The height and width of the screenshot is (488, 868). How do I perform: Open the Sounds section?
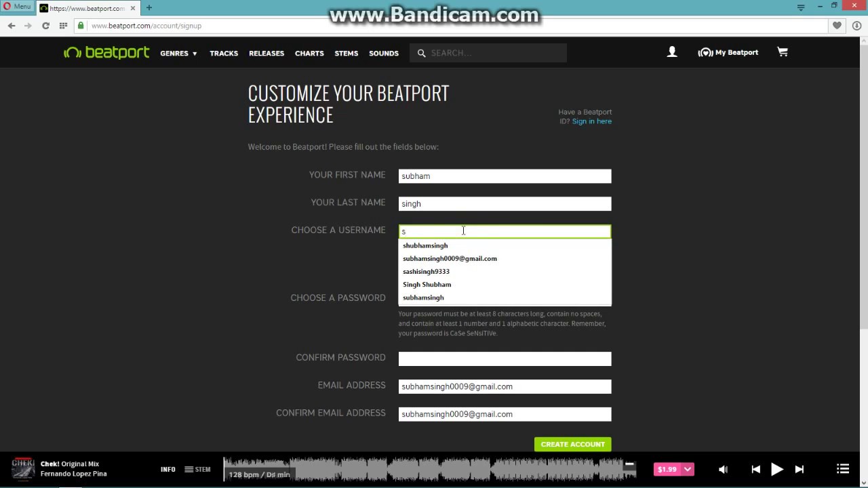click(x=384, y=54)
